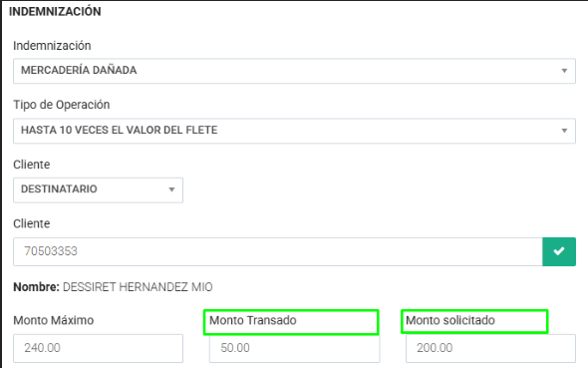588x368 pixels.
Task: Open the HASTA 10 VECES EL VALOR DEL FLETE dropdown
Action: coord(294,131)
